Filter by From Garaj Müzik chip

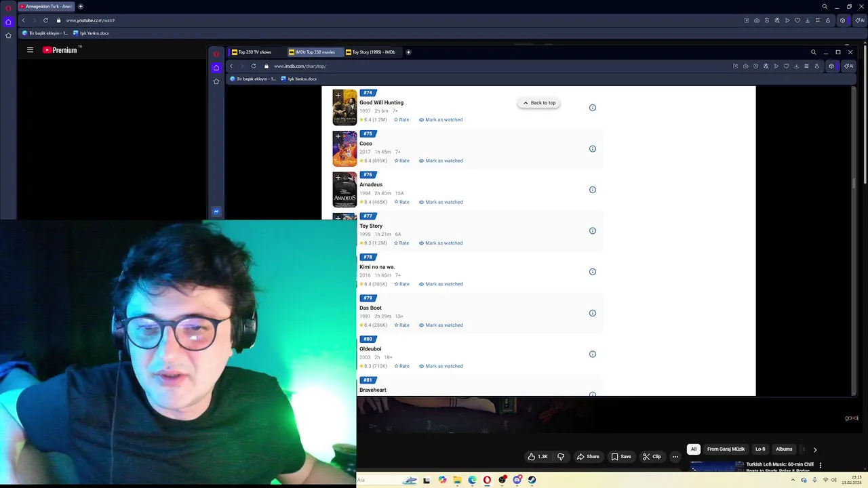coord(726,449)
